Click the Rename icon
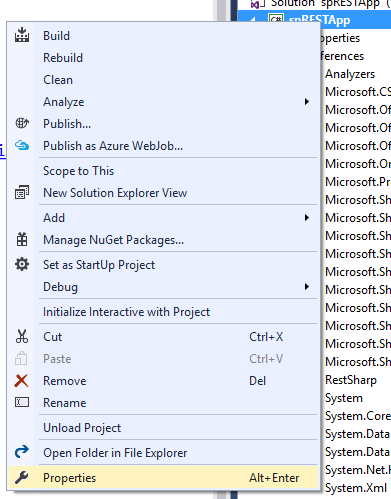The image size is (391, 499). pyautogui.click(x=22, y=403)
